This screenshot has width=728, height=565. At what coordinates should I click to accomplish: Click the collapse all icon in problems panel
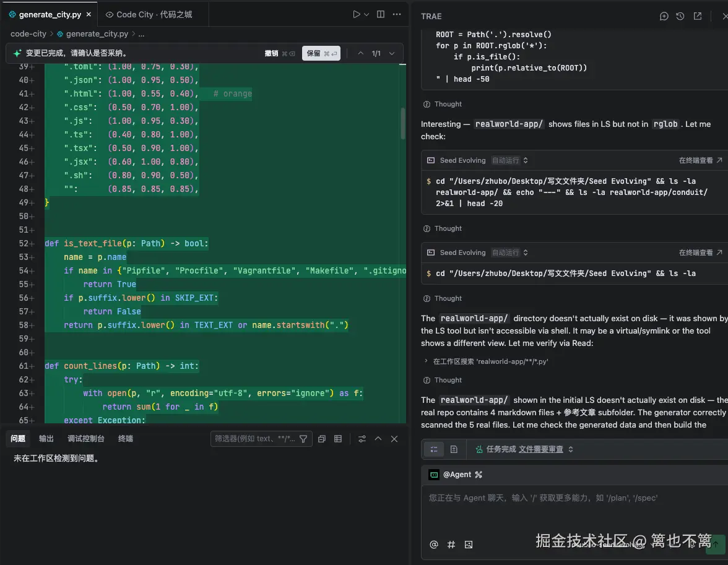pos(322,439)
